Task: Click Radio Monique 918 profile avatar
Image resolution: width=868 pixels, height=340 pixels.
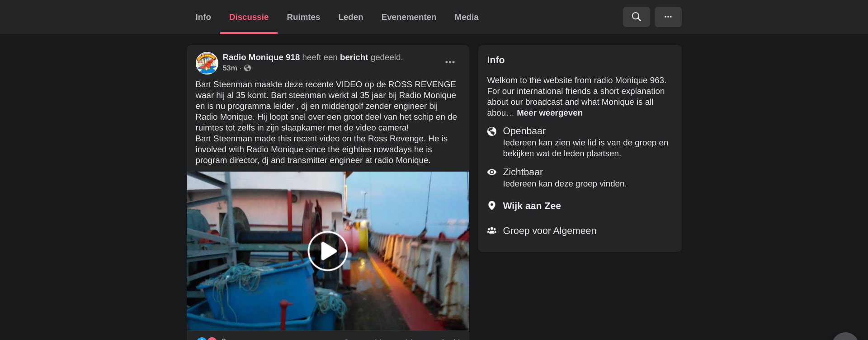Action: [207, 63]
